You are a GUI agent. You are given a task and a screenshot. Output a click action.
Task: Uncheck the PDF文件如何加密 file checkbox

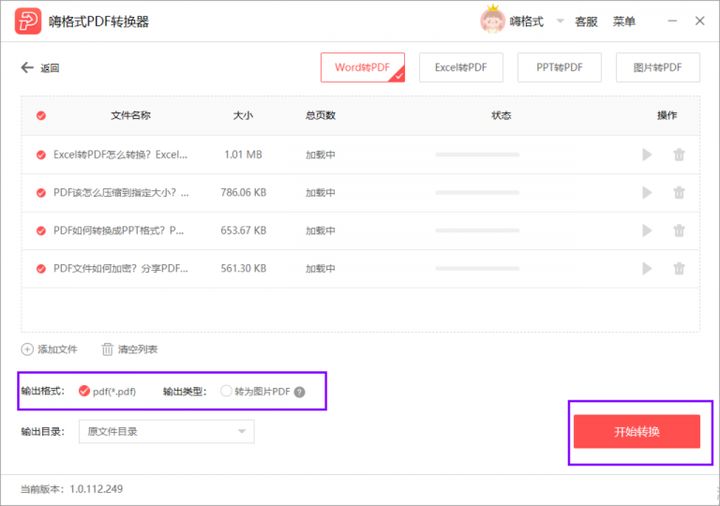tap(41, 268)
